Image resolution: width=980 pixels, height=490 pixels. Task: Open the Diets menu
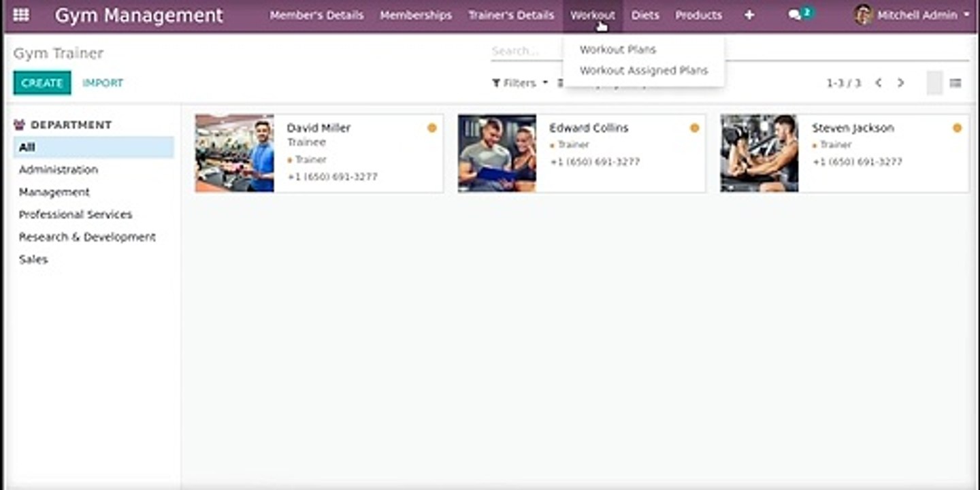pyautogui.click(x=645, y=15)
